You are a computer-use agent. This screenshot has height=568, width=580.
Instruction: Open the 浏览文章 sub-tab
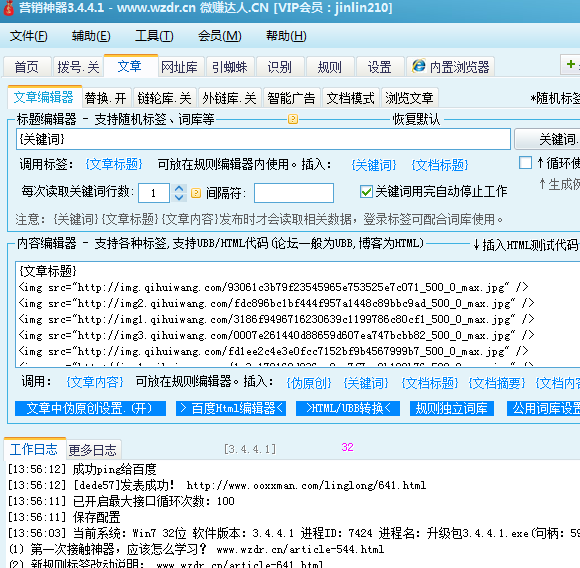pyautogui.click(x=409, y=98)
